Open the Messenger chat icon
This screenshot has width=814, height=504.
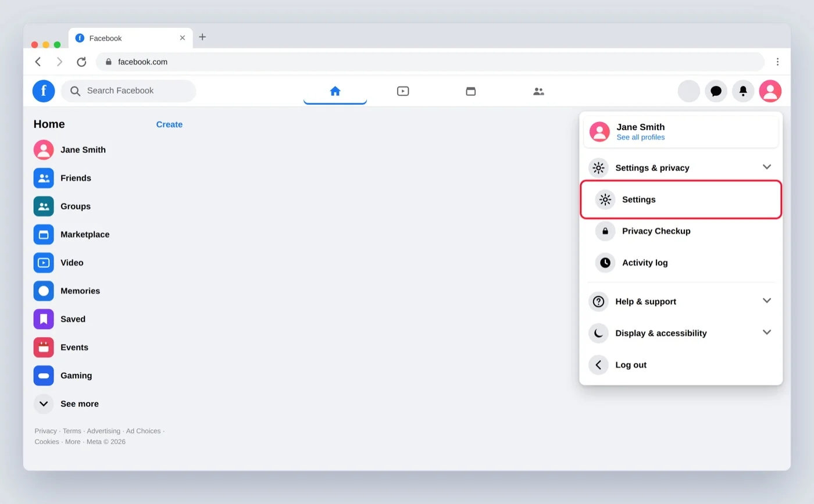[716, 91]
